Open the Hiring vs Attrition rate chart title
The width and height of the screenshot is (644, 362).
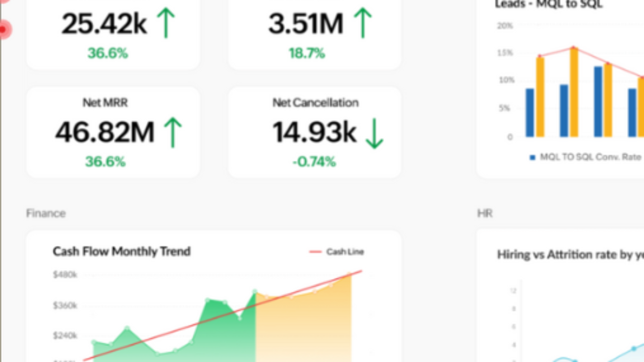(570, 255)
